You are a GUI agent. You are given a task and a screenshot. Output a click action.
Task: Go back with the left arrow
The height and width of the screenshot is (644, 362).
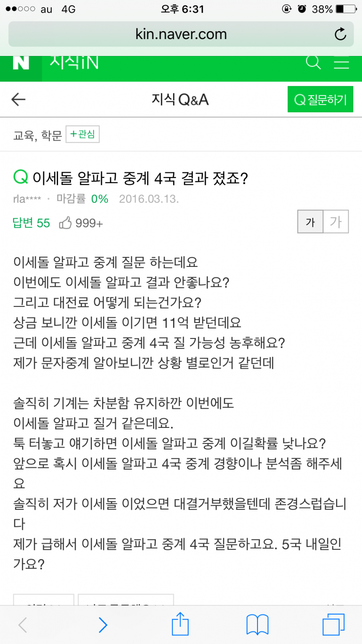pyautogui.click(x=18, y=100)
